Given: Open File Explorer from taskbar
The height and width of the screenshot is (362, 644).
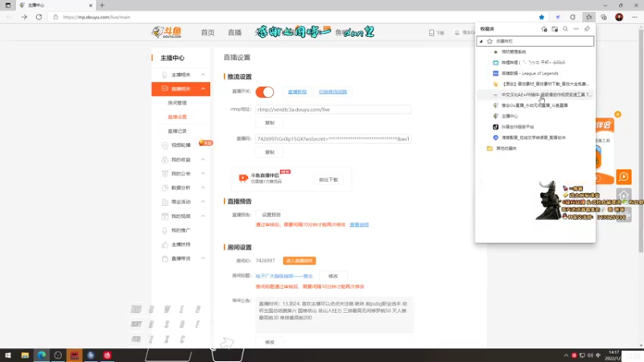Looking at the screenshot, I should [25, 356].
